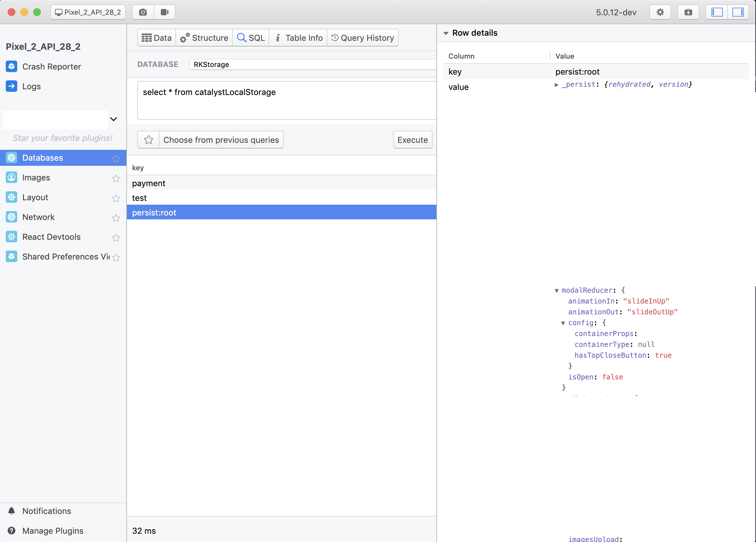Collapse the modalReducer tree node
756x542 pixels.
(x=556, y=290)
